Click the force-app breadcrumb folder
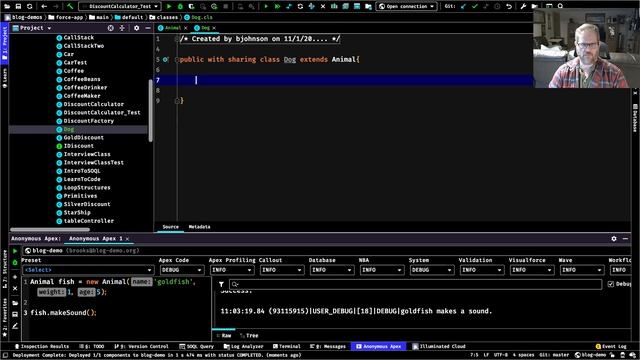This screenshot has width=640, height=360. 66,17
